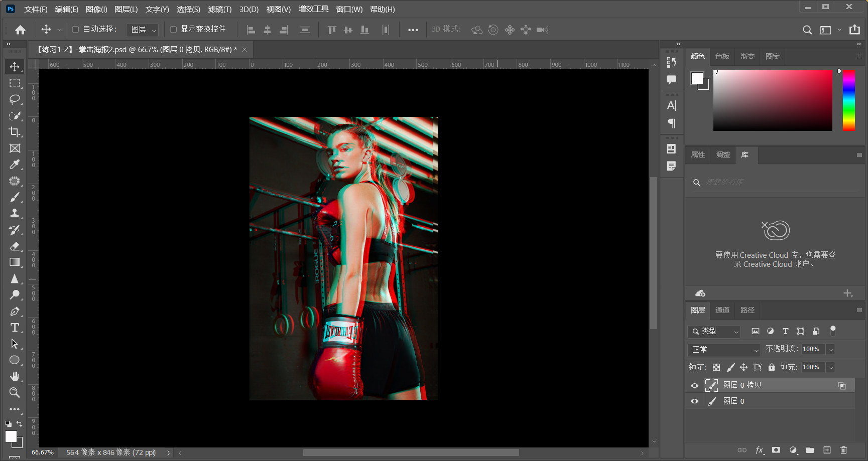Delete layer with trash icon
The width and height of the screenshot is (868, 461).
click(x=843, y=450)
